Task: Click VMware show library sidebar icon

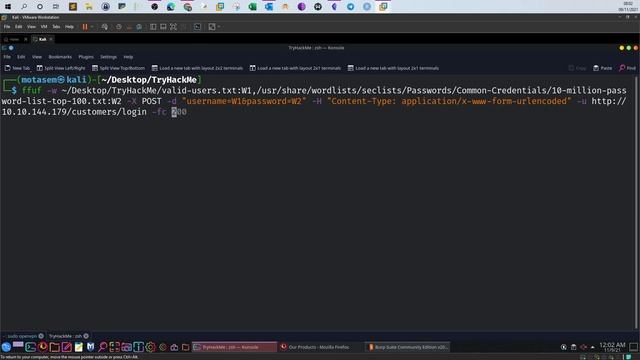Action: (x=153, y=27)
